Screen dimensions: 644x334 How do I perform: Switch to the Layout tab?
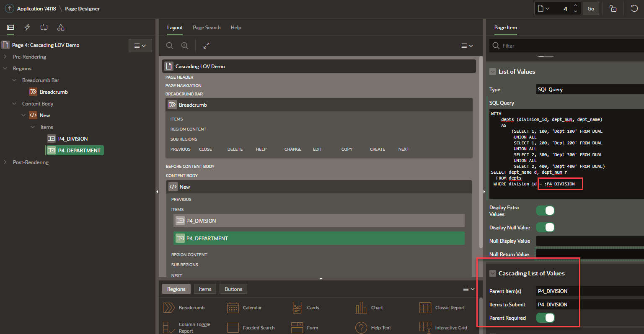coord(175,28)
